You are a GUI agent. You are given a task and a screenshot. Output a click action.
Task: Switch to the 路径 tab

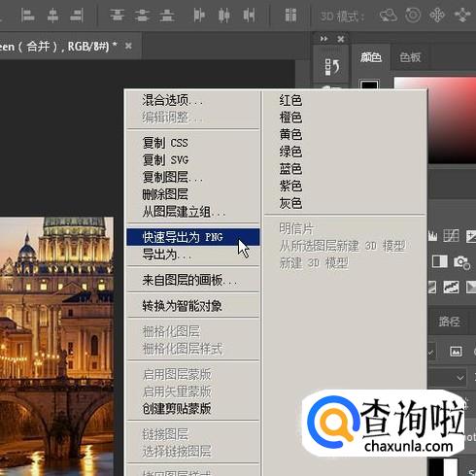coord(449,322)
